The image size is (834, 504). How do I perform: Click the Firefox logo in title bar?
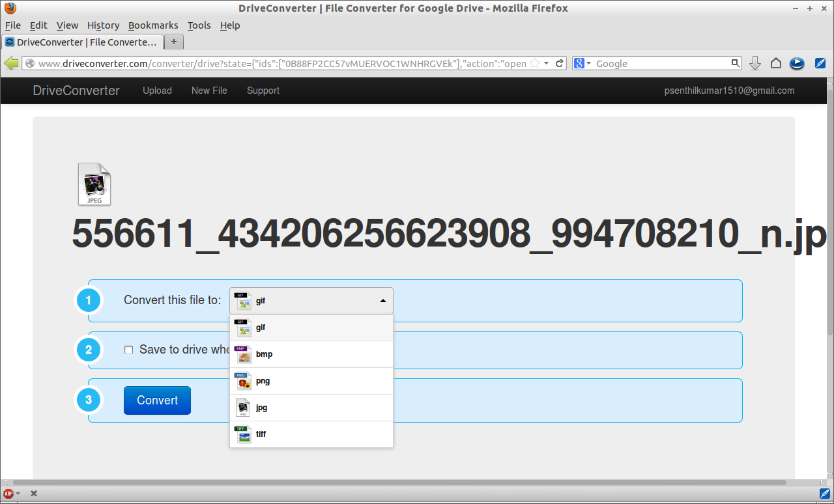(10, 8)
